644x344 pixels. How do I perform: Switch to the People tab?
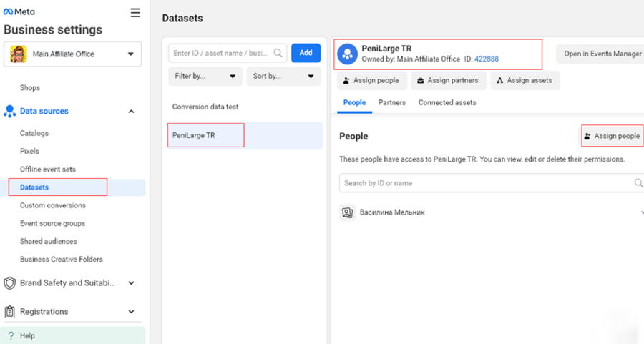[354, 102]
